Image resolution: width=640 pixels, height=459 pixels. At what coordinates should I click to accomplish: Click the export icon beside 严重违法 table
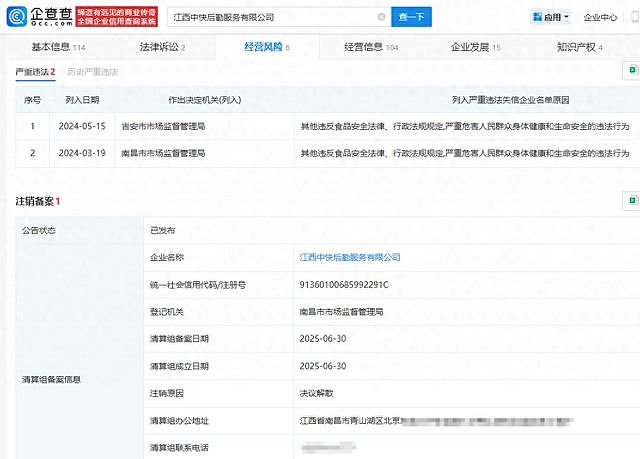tap(632, 70)
